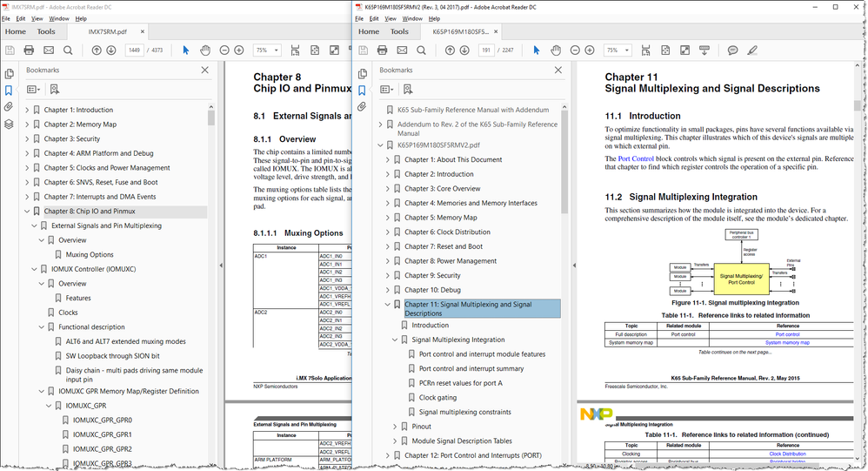The width and height of the screenshot is (868, 471).
Task: Open Clock Distribution link in continued table
Action: 787,454
